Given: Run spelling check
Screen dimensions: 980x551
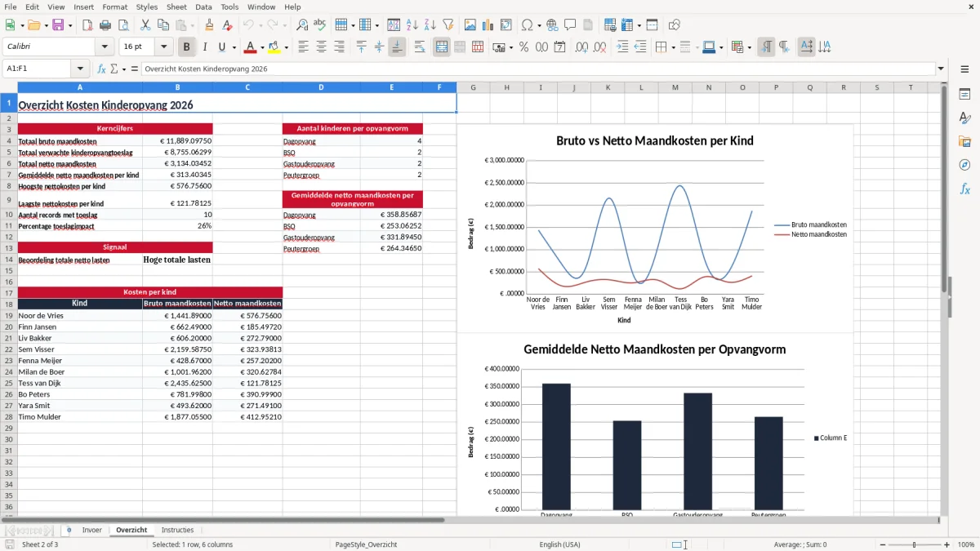Looking at the screenshot, I should [320, 25].
